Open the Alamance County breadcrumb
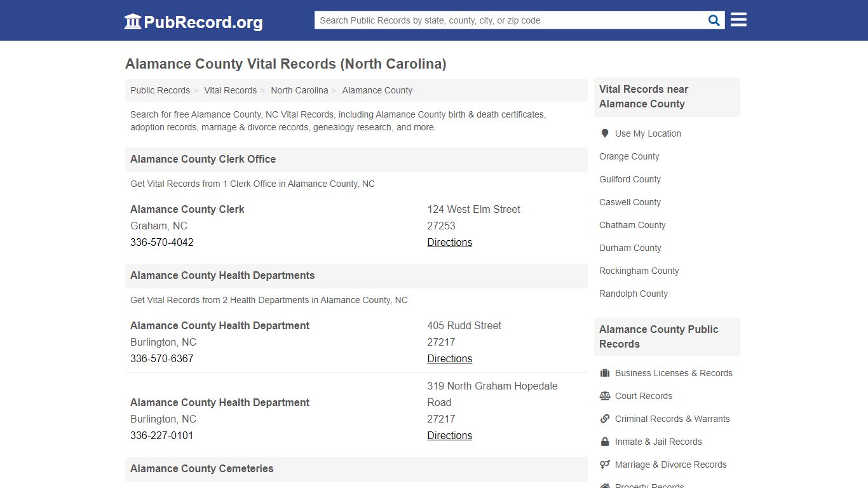The width and height of the screenshot is (868, 488). 377,90
